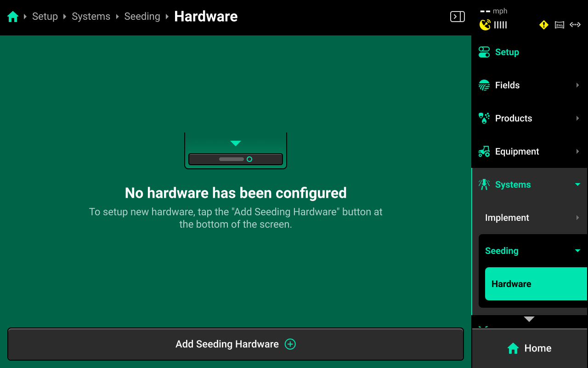Go to Home via bottom button
Screen dimensions: 588x368
click(x=530, y=348)
